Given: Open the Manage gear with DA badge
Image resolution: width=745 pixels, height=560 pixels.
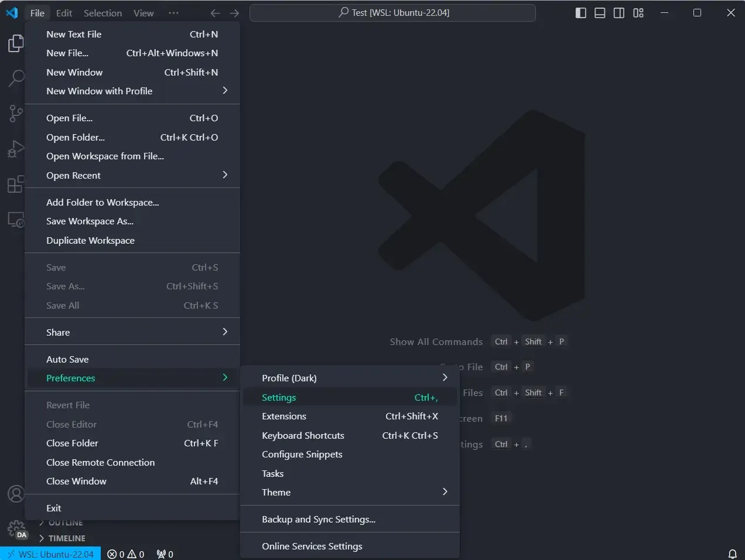Looking at the screenshot, I should [17, 529].
